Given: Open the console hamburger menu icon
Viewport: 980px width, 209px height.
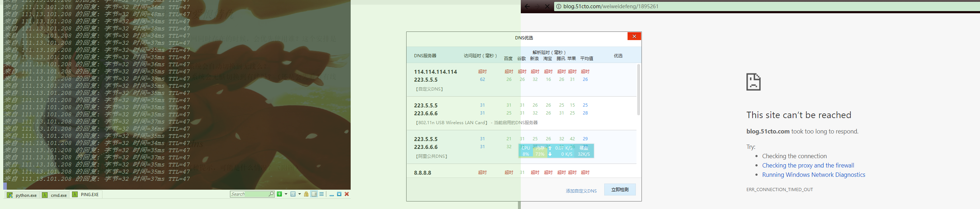Looking at the screenshot, I should coord(321,194).
